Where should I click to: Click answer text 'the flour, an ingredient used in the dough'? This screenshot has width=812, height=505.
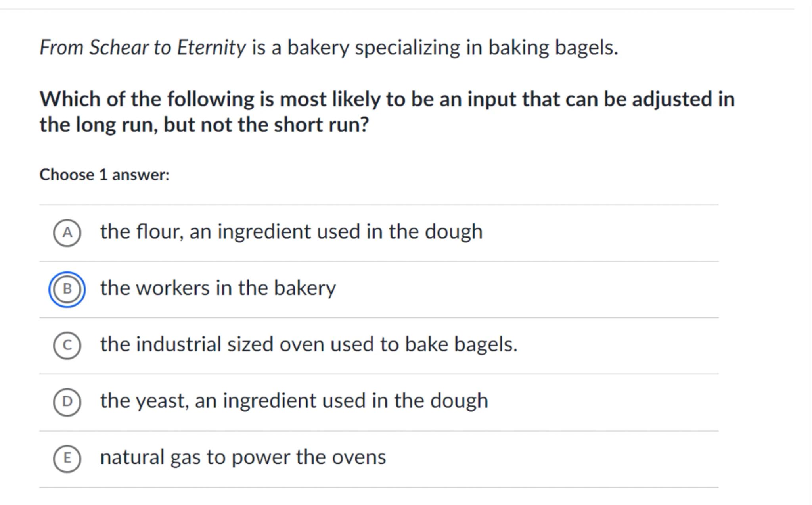pyautogui.click(x=291, y=232)
